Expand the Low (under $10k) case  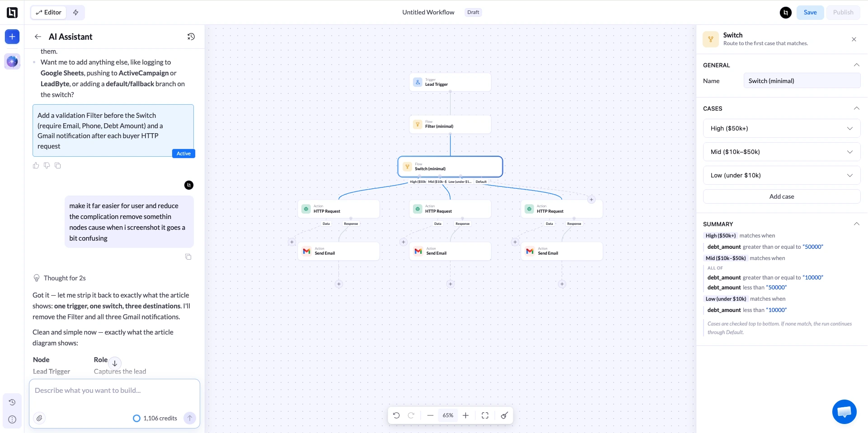tap(782, 175)
